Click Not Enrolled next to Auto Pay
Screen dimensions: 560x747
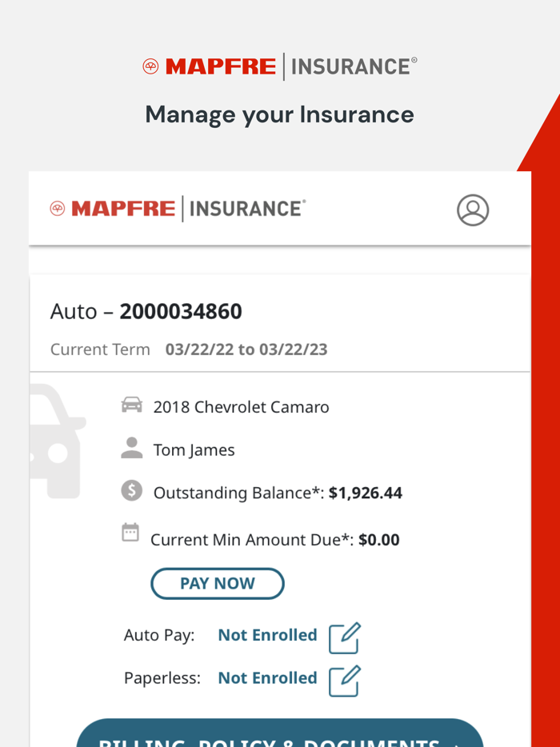tap(267, 634)
